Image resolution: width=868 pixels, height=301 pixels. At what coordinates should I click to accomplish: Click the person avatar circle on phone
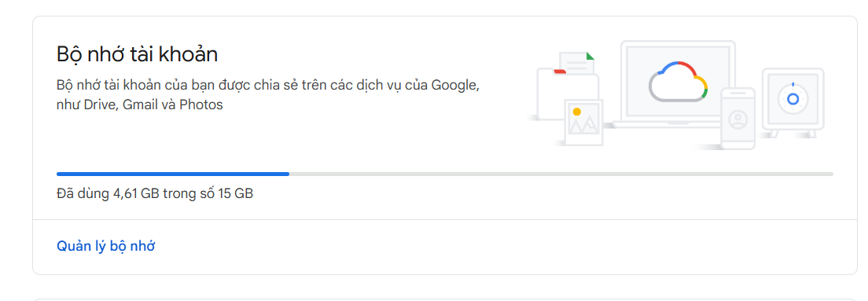click(x=737, y=119)
